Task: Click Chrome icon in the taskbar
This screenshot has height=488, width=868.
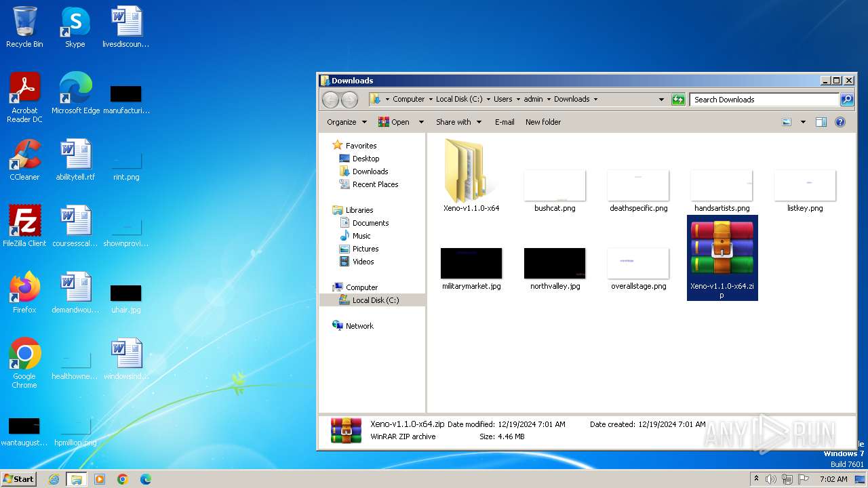Action: (123, 479)
